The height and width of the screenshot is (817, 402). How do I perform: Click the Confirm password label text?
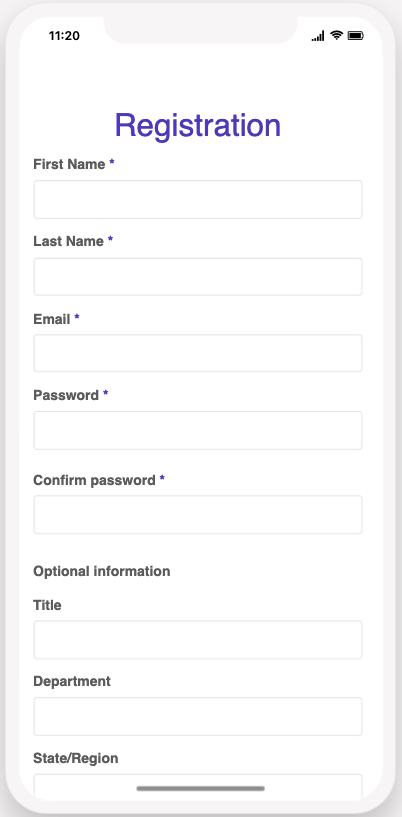[x=94, y=480]
